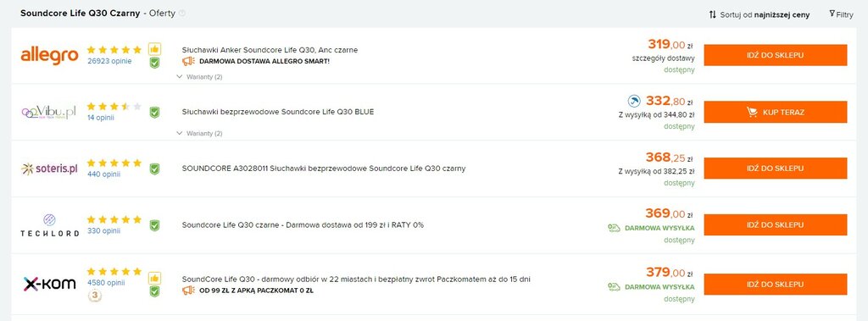Viewport: 868px width, 321px height.
Task: Click the help icon beside Oferty heading
Action: point(182,14)
